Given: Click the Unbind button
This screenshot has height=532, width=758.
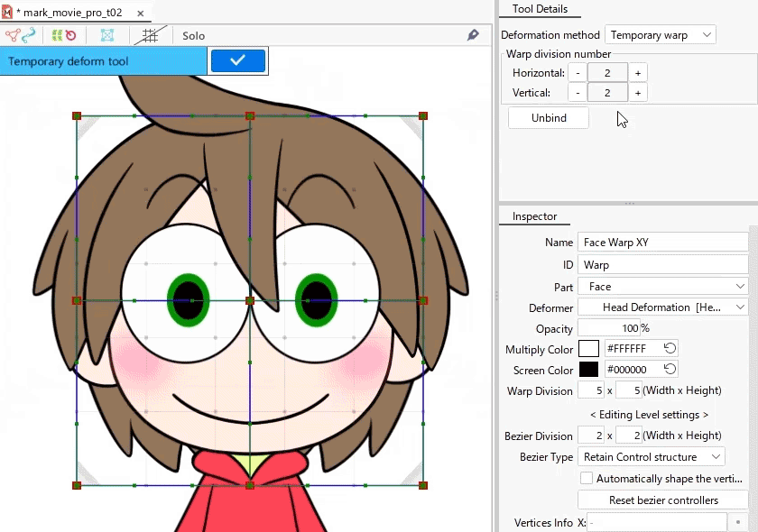Looking at the screenshot, I should [x=549, y=118].
